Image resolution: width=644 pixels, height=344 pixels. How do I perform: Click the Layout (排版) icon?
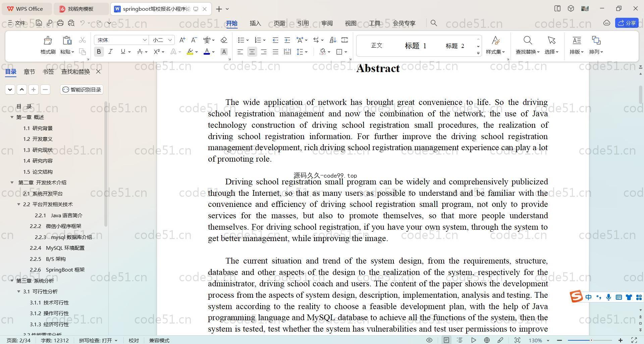pos(577,41)
